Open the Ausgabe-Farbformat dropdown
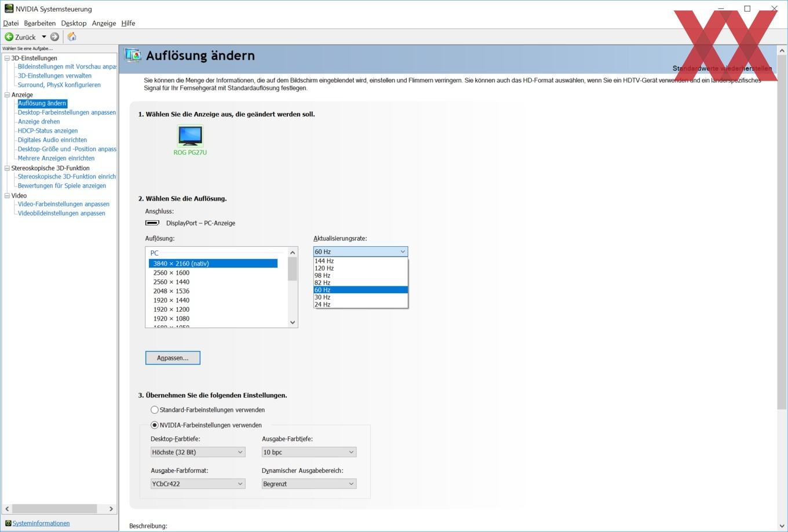This screenshot has height=532, width=788. pos(198,484)
